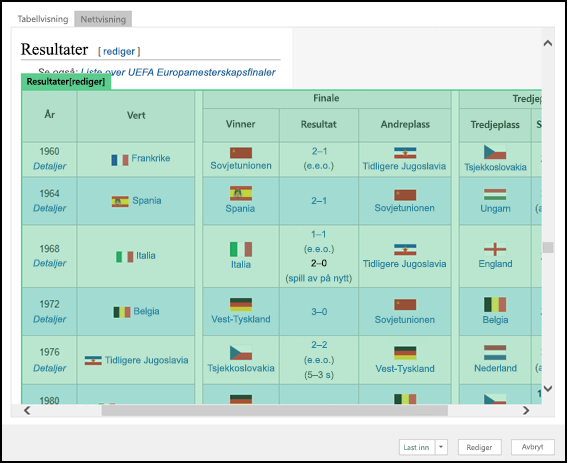Click the scroll up arrow of vertical scrollbar
The height and width of the screenshot is (463, 567).
pyautogui.click(x=548, y=43)
